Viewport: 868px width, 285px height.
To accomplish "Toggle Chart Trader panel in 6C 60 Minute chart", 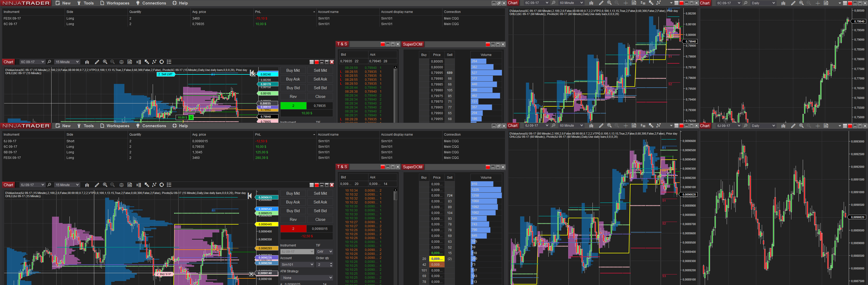I will [x=643, y=3].
